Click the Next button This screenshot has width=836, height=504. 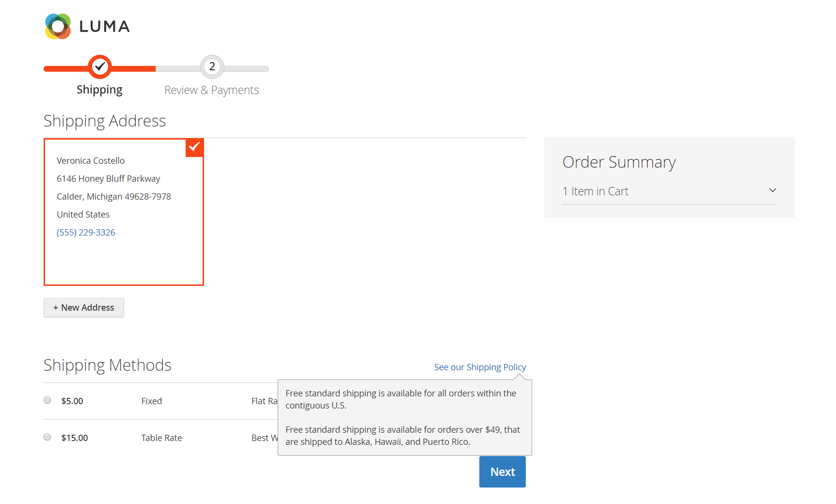[x=503, y=472]
